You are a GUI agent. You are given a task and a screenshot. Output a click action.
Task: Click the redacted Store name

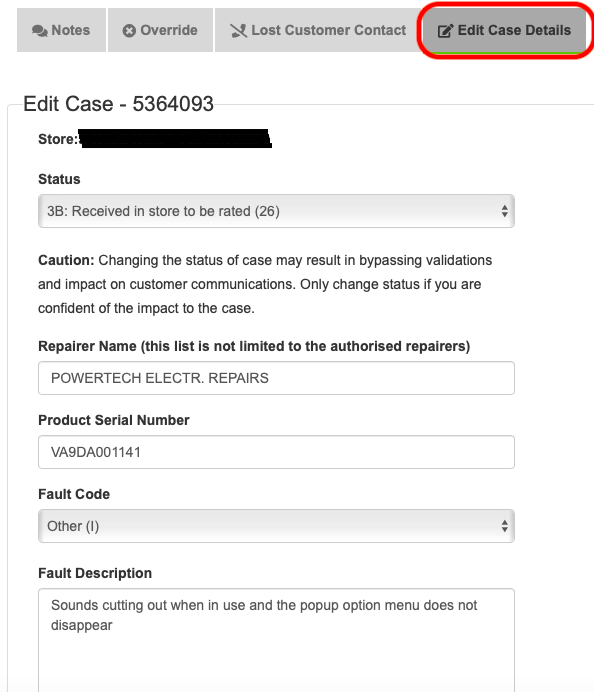pyautogui.click(x=175, y=139)
